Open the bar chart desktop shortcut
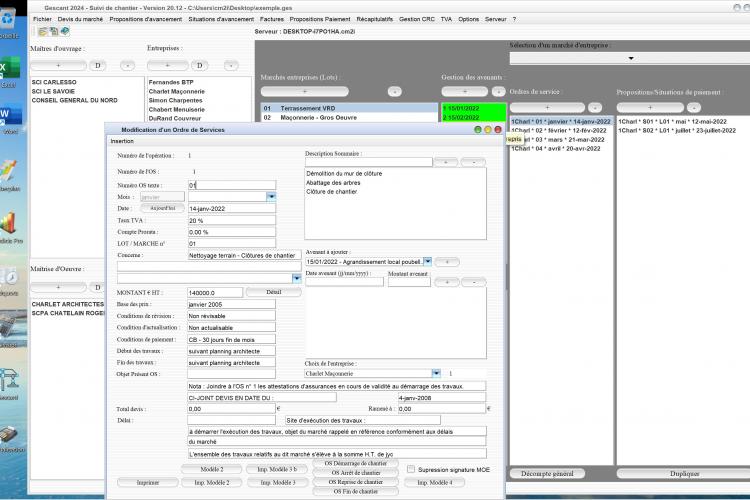Image resolution: width=750 pixels, height=500 pixels. (10, 225)
